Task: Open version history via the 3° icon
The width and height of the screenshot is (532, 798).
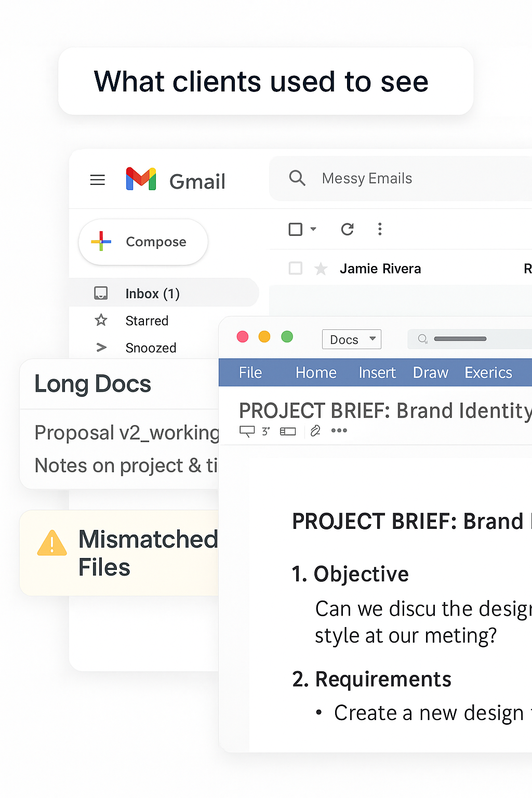Action: [x=265, y=431]
